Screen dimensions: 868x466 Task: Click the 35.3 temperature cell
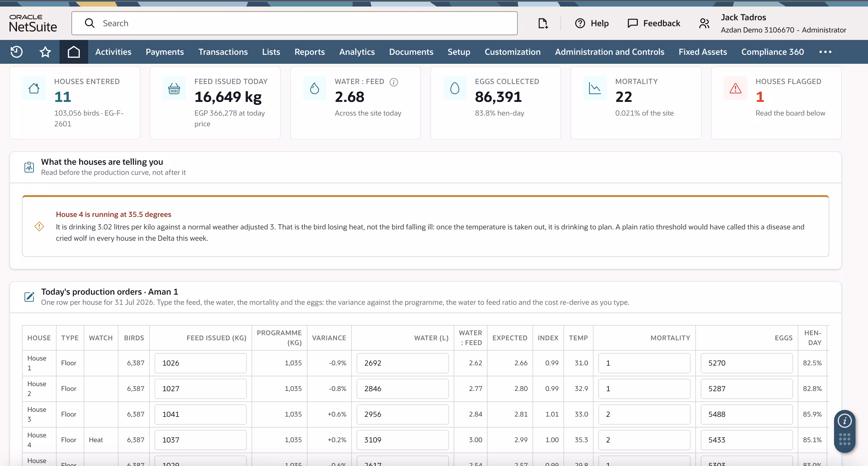click(578, 440)
